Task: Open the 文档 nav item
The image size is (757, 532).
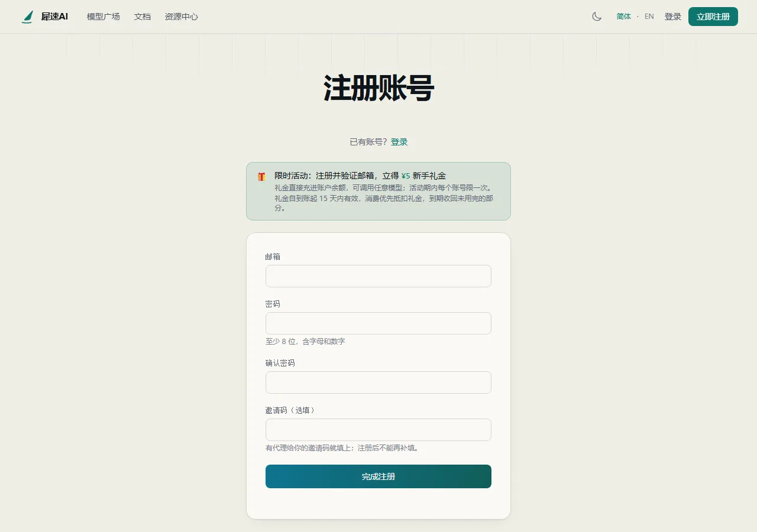Action: pos(143,17)
